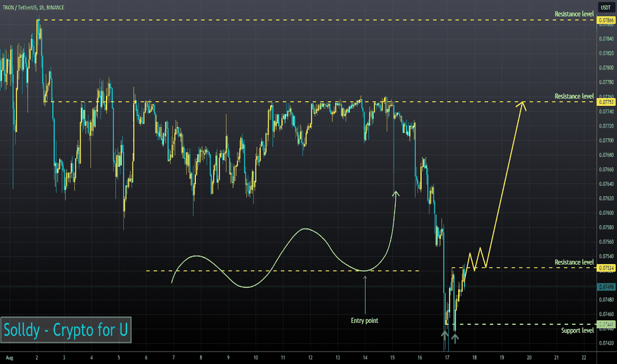The width and height of the screenshot is (617, 364).
Task: Click date 15 on the time axis
Action: (x=393, y=357)
